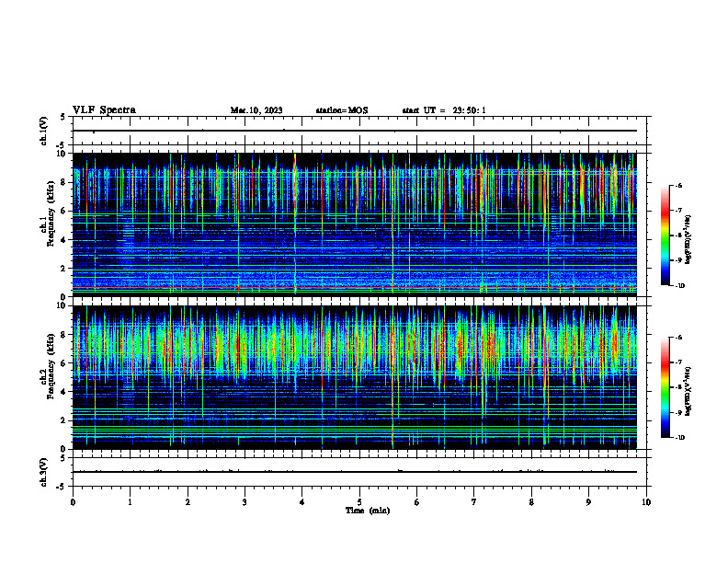This screenshot has width=728, height=563.
Task: Click the "-9" tick on the ch.2 color bar
Action: pos(678,412)
